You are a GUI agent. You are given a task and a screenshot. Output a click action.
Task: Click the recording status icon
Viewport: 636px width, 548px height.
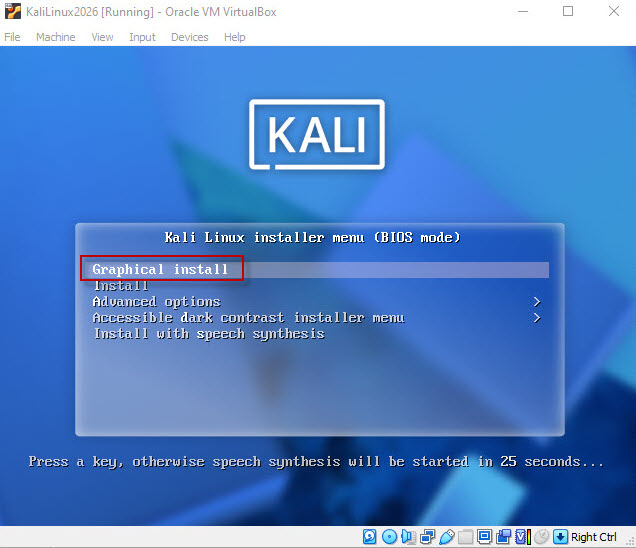(503, 537)
